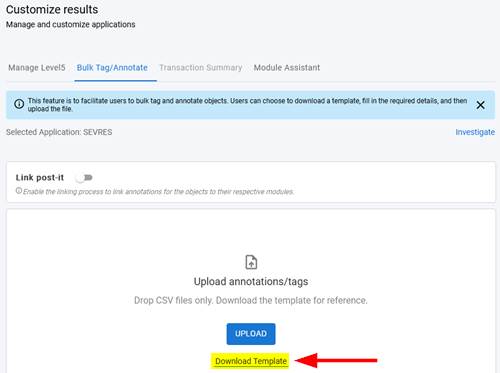Select the Bulk Tag/Annotate tab
The image size is (500, 373).
112,68
